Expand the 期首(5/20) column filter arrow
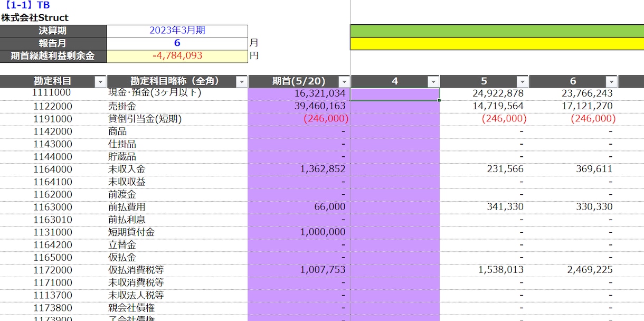This screenshot has height=321, width=644. point(344,82)
